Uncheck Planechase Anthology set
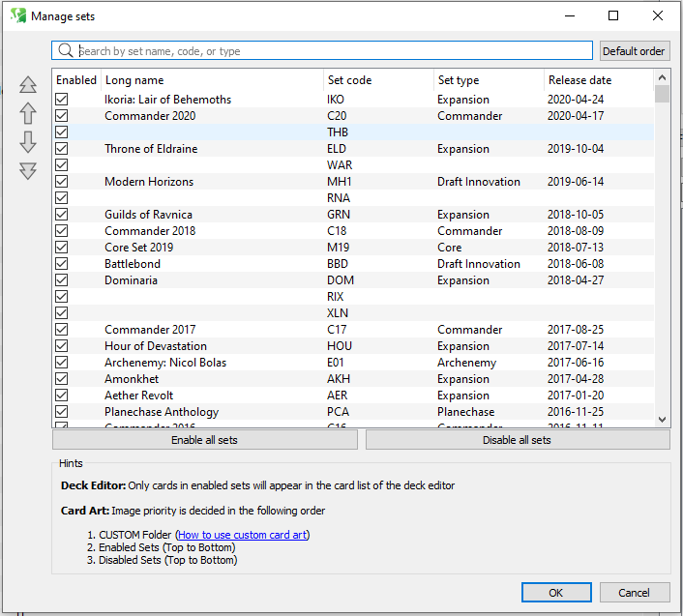The height and width of the screenshot is (616, 683). [61, 411]
